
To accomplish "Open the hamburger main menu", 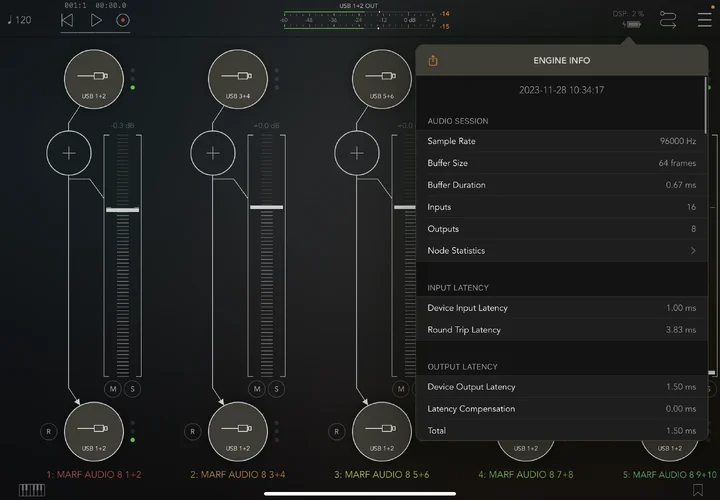I will click(x=704, y=19).
